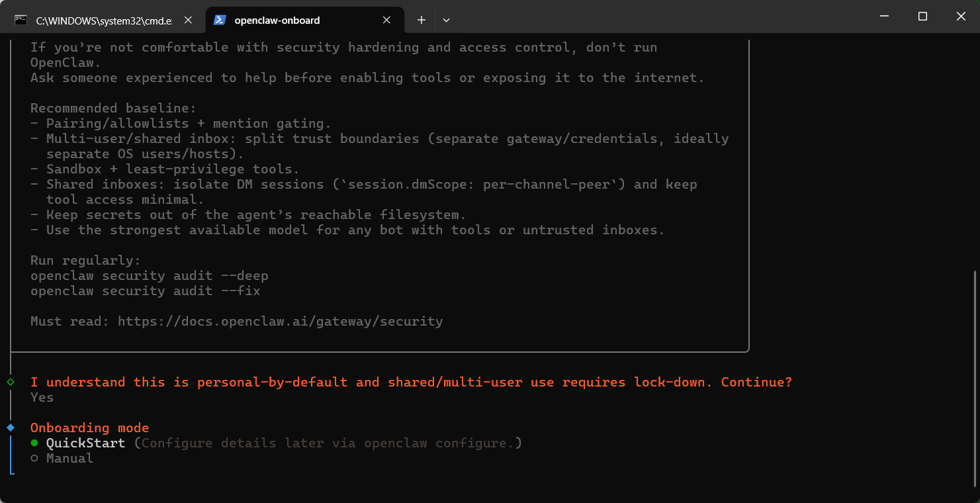Click the 'I understand this is personal-by-default' prompt
980x503 pixels.
(411, 382)
